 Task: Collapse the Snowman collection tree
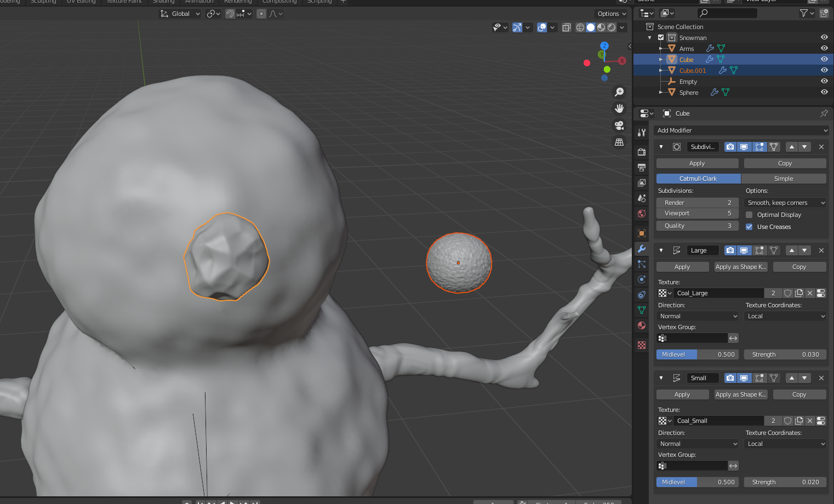tap(650, 38)
